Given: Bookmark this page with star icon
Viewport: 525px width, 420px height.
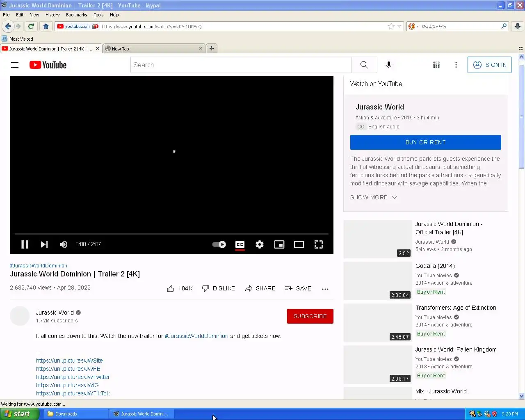Looking at the screenshot, I should (x=391, y=26).
